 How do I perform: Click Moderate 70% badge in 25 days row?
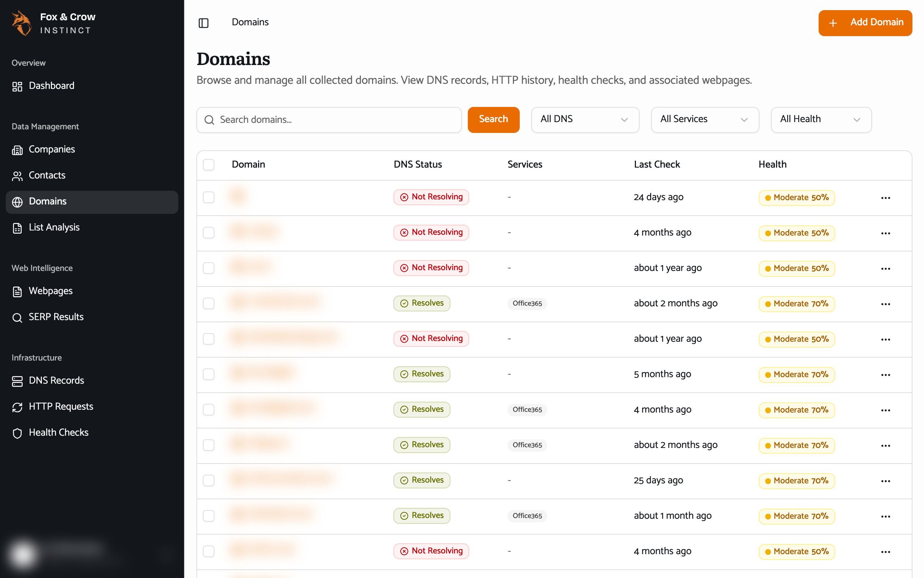tap(797, 481)
